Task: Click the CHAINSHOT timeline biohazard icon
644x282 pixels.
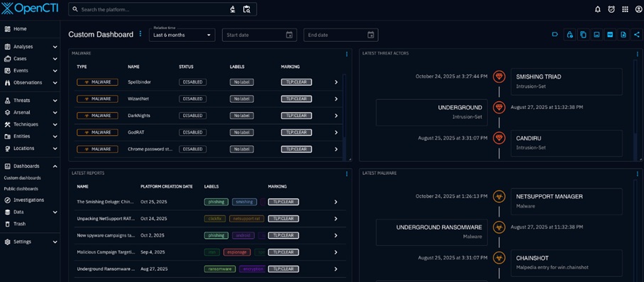Action: pyautogui.click(x=499, y=258)
